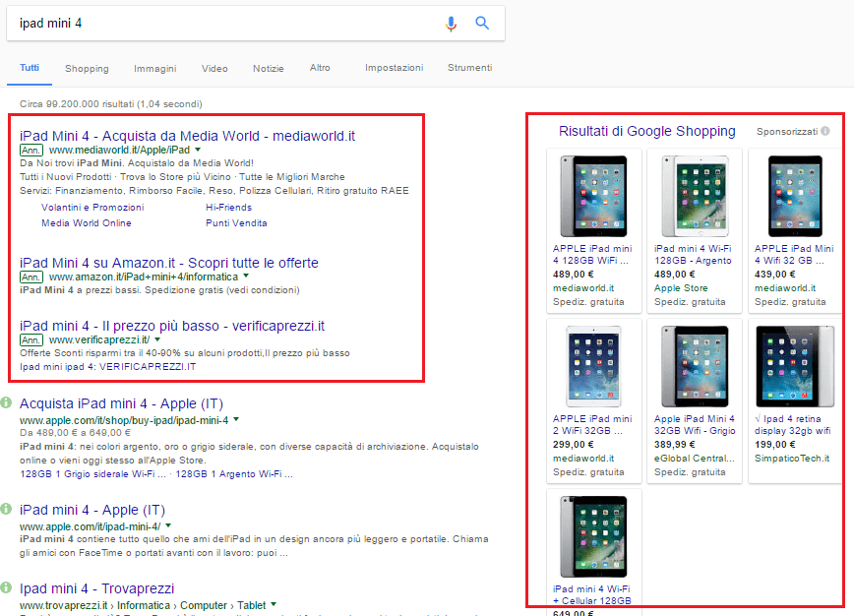Switch to the Immagini tab
This screenshot has width=854, height=616.
pyautogui.click(x=155, y=69)
